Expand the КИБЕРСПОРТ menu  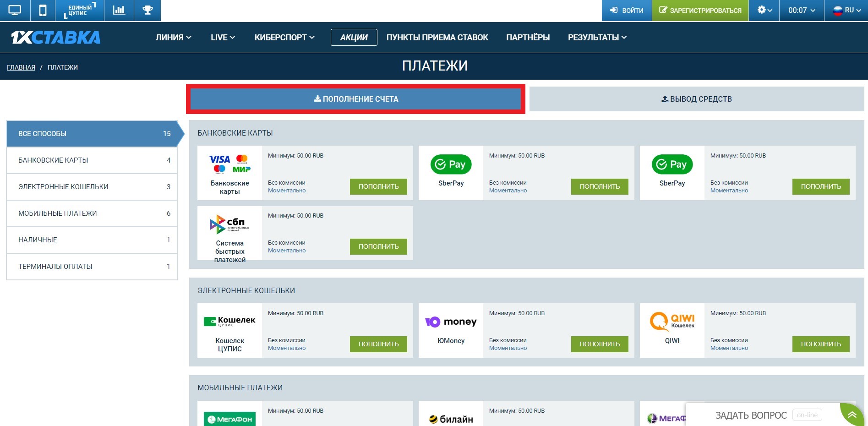tap(284, 38)
